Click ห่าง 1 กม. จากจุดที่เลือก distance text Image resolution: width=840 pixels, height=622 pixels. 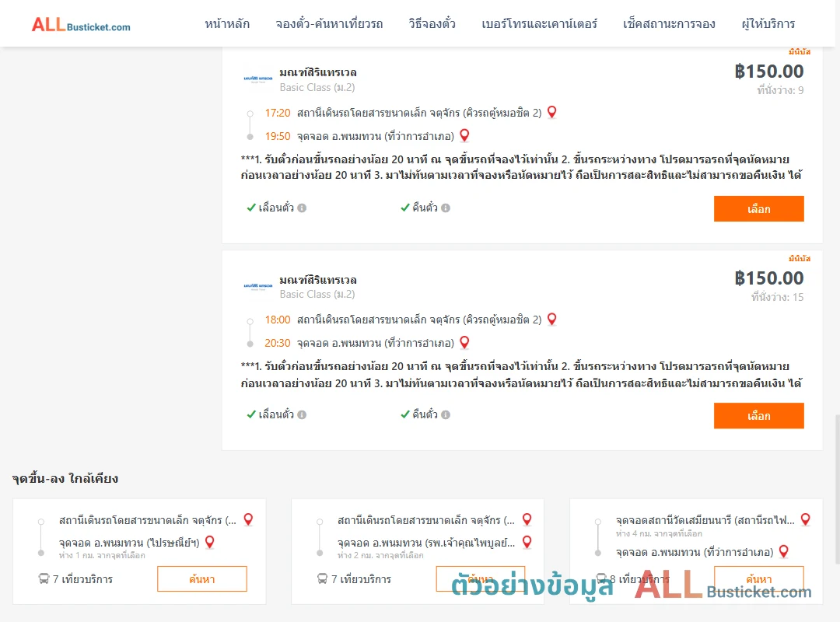pos(102,556)
